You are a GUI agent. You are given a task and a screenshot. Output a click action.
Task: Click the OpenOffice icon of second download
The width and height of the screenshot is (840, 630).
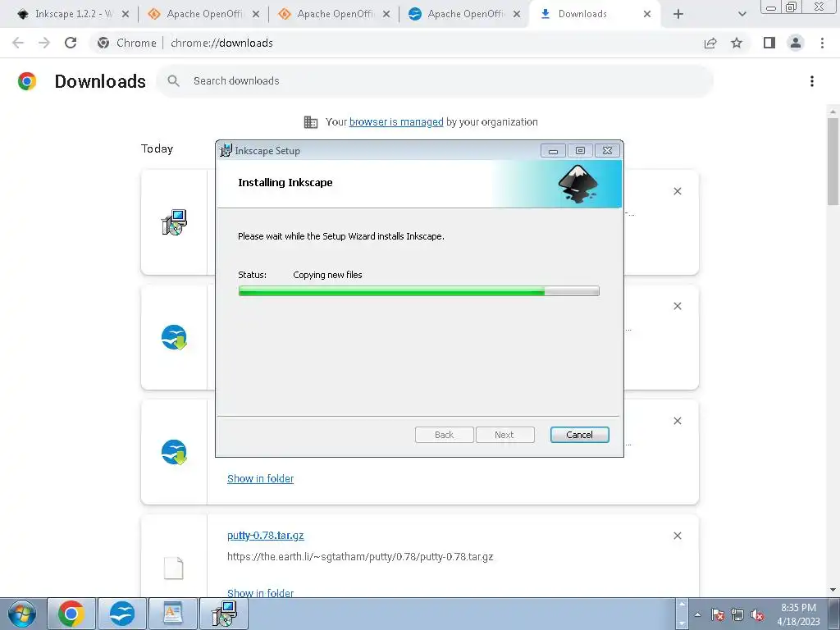pyautogui.click(x=174, y=337)
